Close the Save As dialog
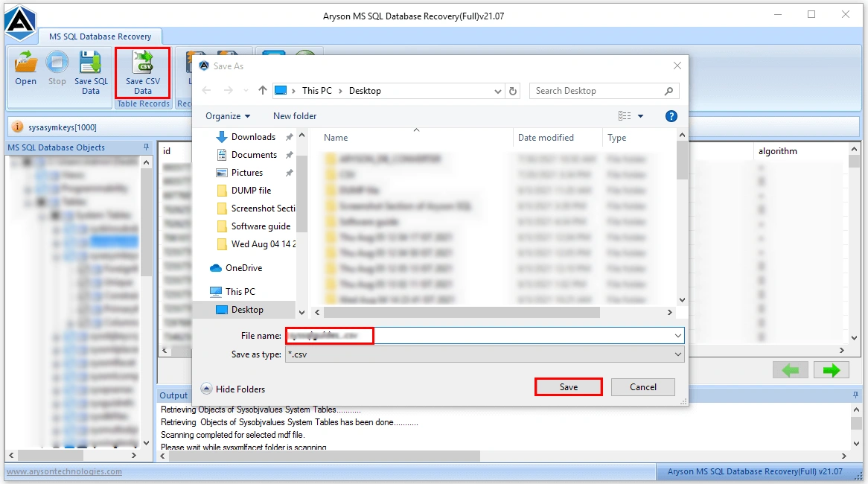 point(677,66)
